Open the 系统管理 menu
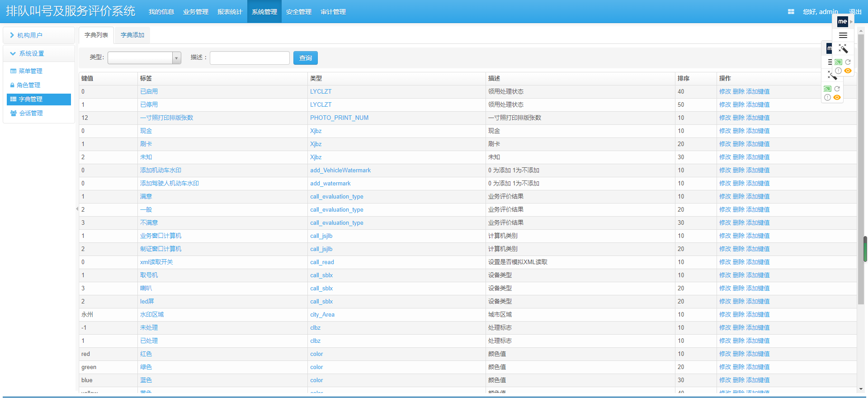This screenshot has width=868, height=398. 264,12
